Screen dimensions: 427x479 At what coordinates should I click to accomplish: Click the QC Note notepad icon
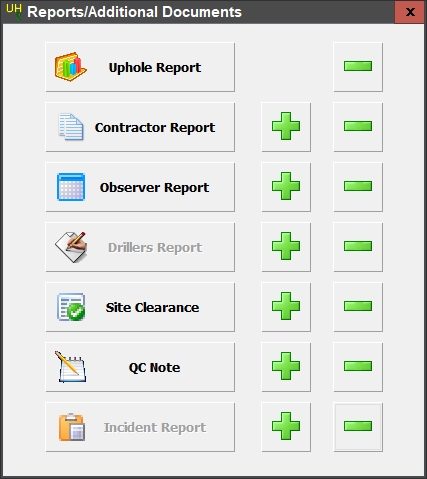click(x=70, y=366)
